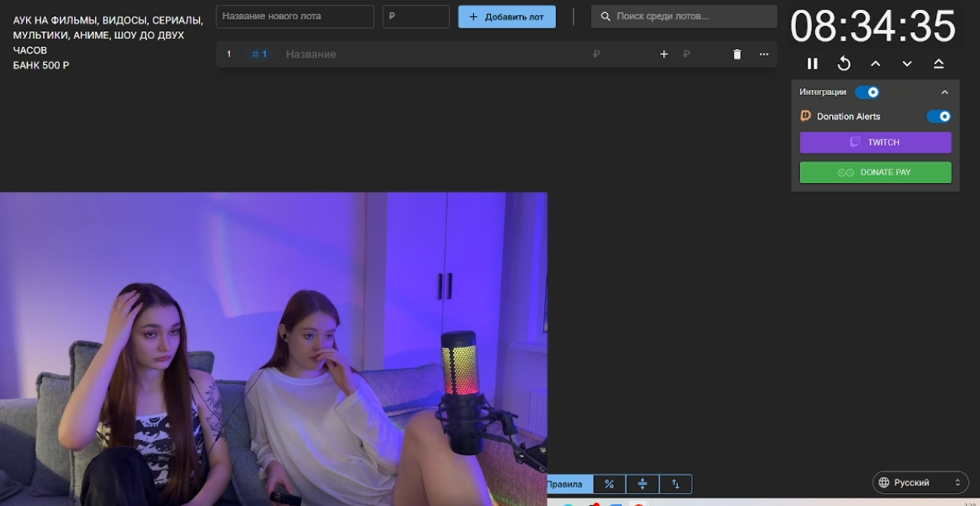The width and height of the screenshot is (980, 506).
Task: Click the Поиск среди лотов search field
Action: 684,16
